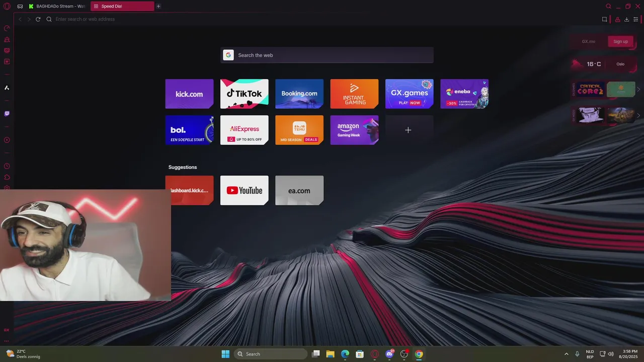Open GX Control speedometer in sidebar
644x362 pixels.
[7, 28]
